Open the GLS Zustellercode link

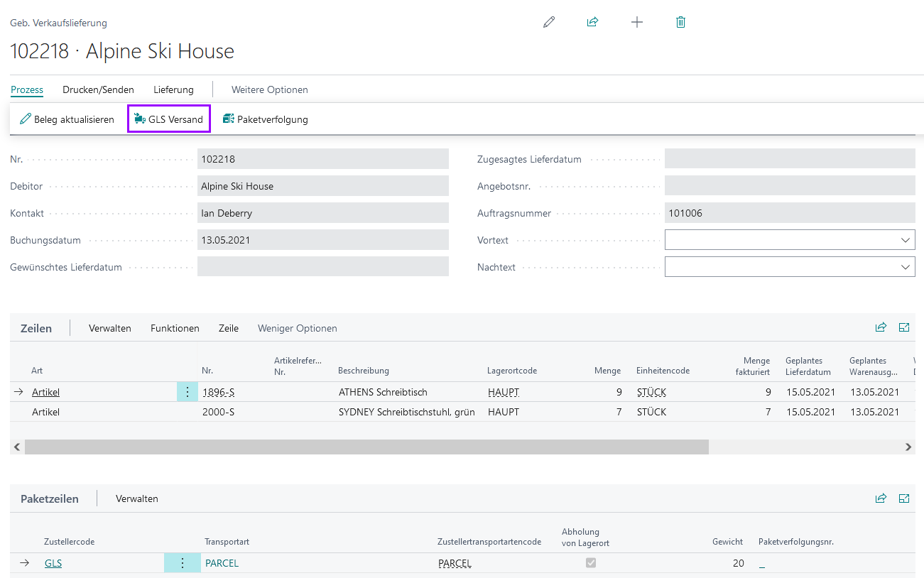[53, 563]
